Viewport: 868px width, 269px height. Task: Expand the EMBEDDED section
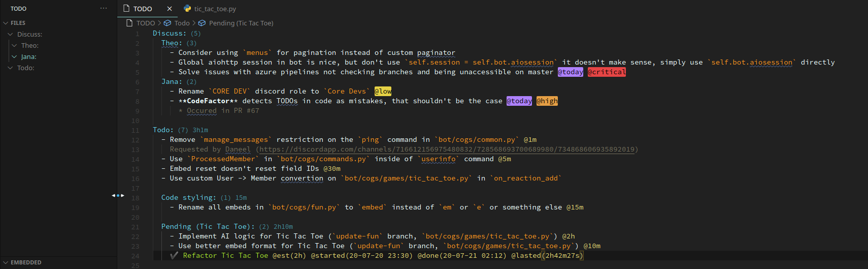(x=6, y=262)
